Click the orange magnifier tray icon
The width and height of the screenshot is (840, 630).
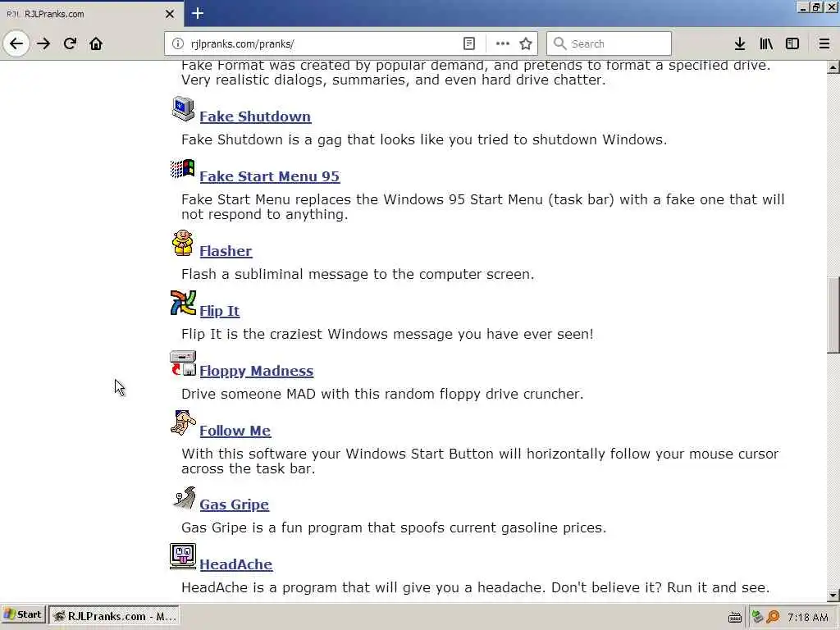(773, 617)
